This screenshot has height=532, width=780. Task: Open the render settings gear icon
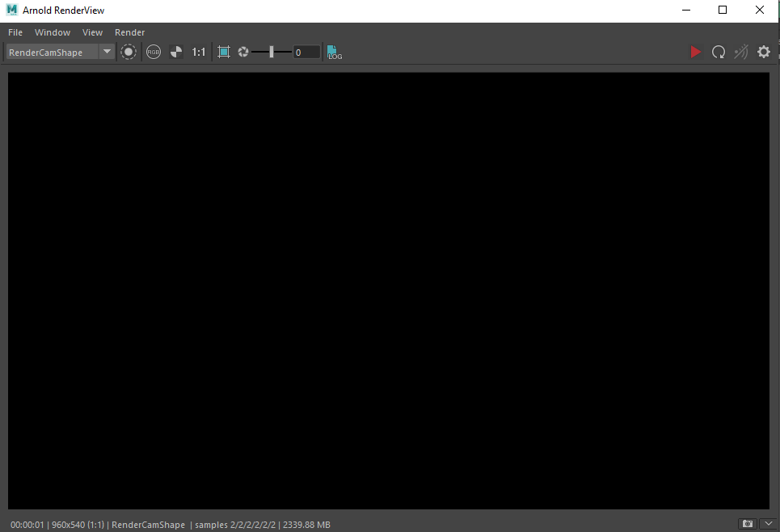click(764, 52)
